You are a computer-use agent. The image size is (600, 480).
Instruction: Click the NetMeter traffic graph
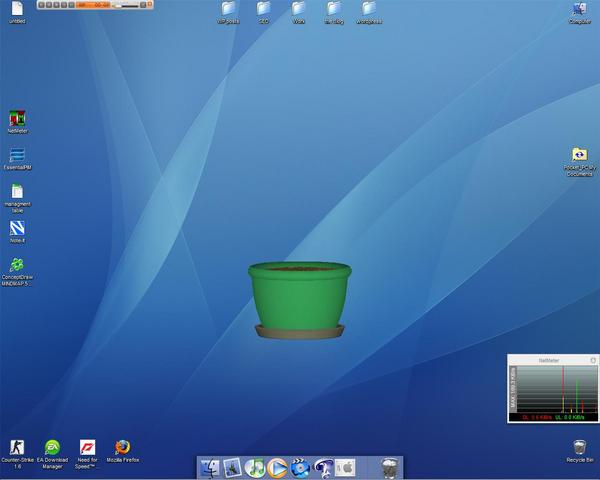pos(557,389)
